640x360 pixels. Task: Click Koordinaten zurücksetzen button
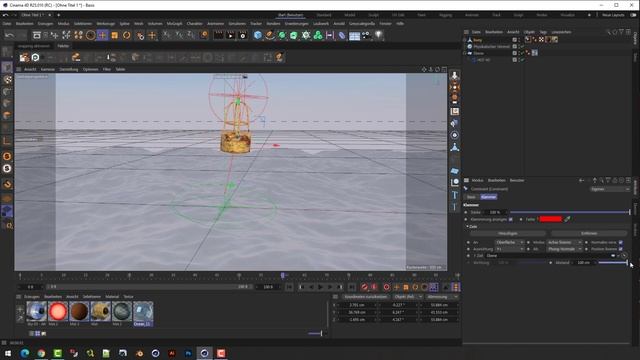(x=366, y=297)
